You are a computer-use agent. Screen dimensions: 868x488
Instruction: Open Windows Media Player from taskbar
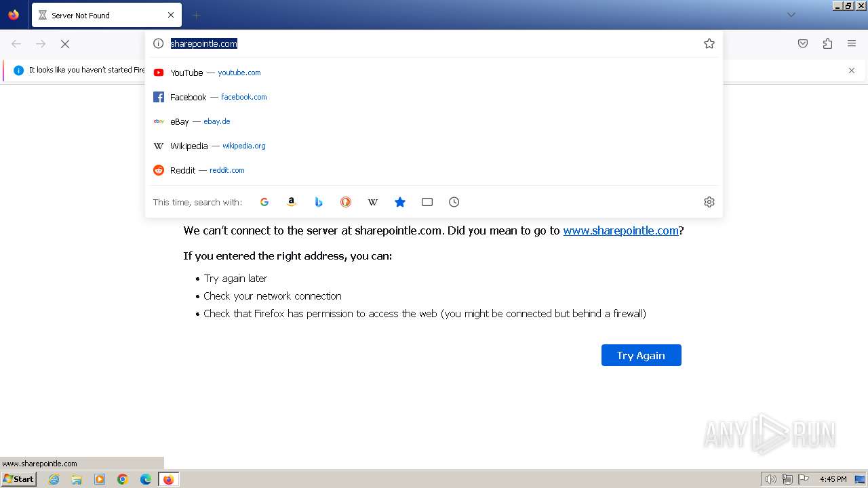100,479
